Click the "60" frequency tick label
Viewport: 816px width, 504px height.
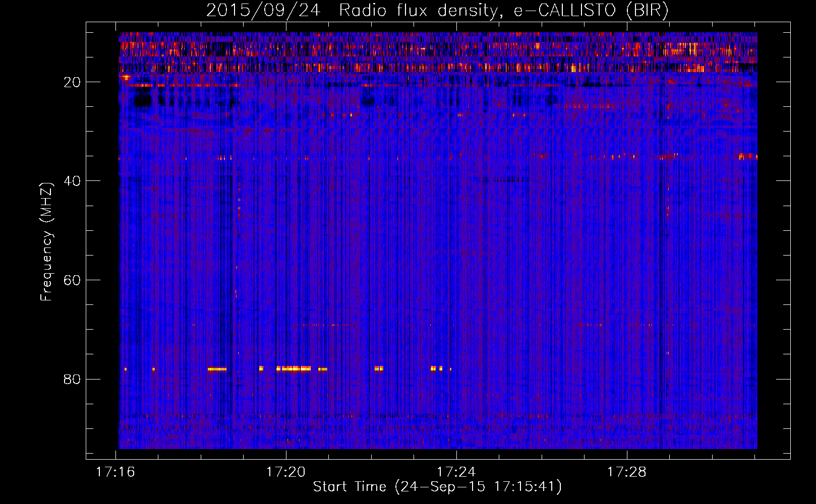pyautogui.click(x=73, y=280)
